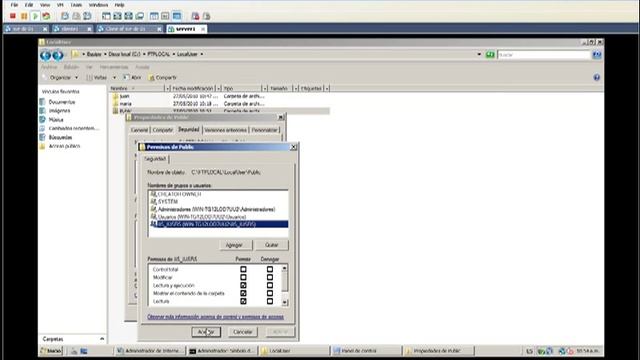Toggle the VMware sidebar view icon
Viewport: 640px width, 360px height.
[x=106, y=16]
